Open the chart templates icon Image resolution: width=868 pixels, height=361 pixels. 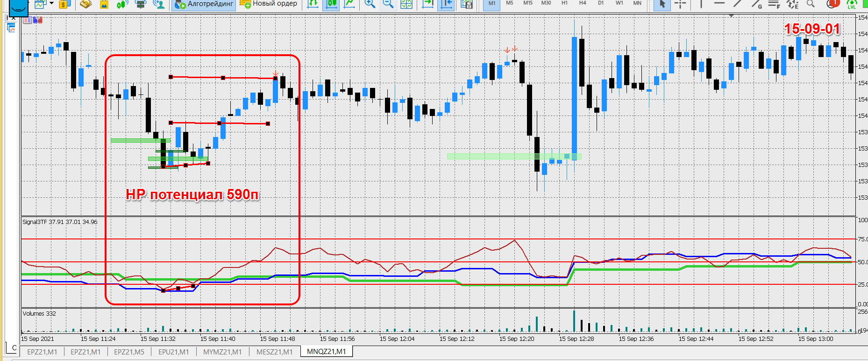tap(466, 4)
